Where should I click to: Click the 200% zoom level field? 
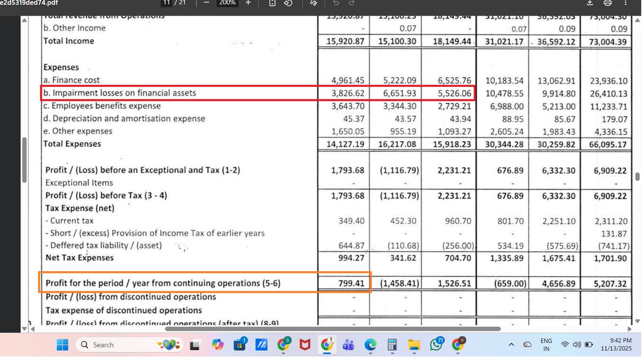(228, 3)
